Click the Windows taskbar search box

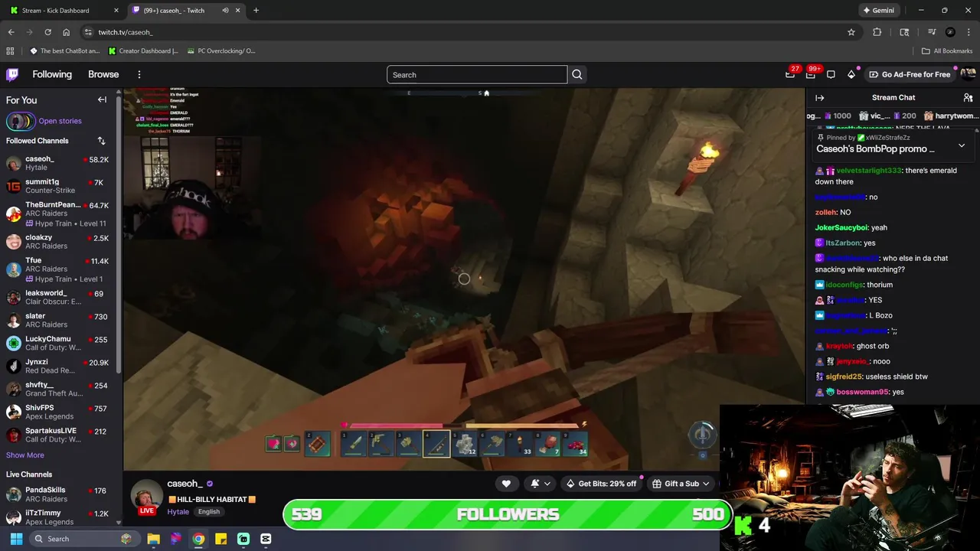tap(85, 539)
